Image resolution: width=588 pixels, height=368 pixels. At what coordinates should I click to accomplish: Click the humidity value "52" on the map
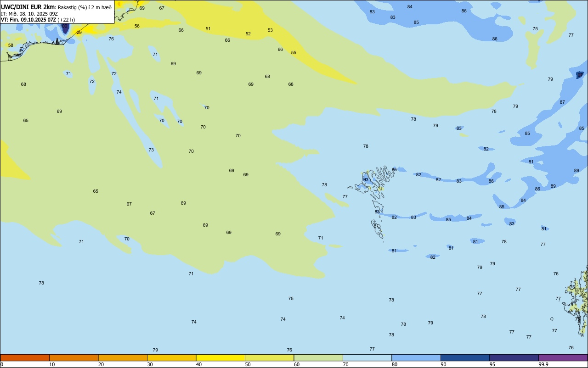248,34
